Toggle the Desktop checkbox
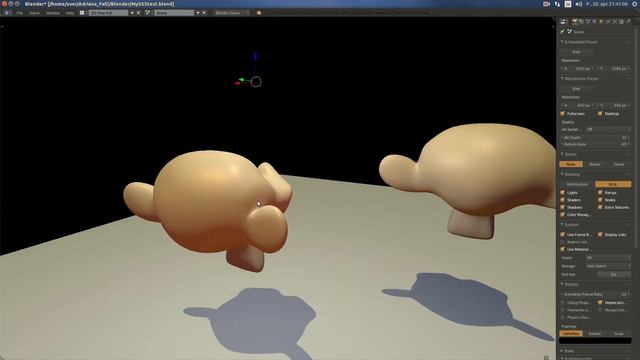This screenshot has width=640, height=360. click(600, 113)
